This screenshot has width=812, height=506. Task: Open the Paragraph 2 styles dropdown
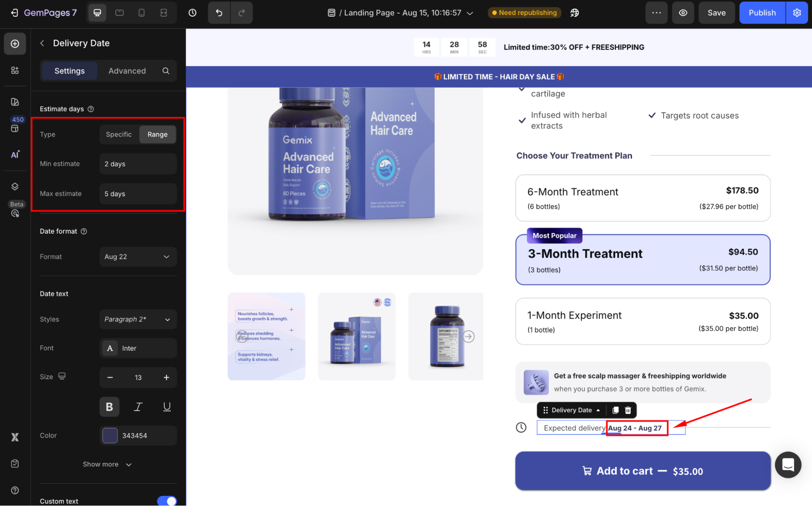pyautogui.click(x=138, y=319)
